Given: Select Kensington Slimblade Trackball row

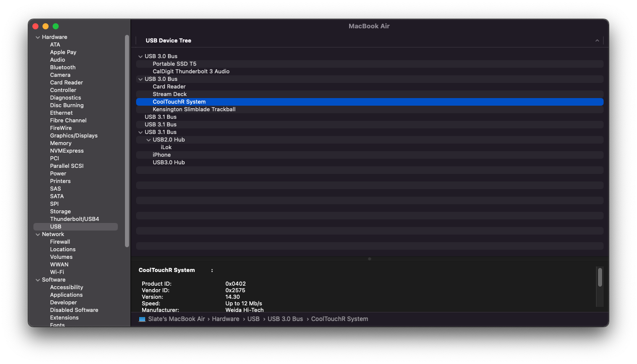Looking at the screenshot, I should click(x=370, y=109).
